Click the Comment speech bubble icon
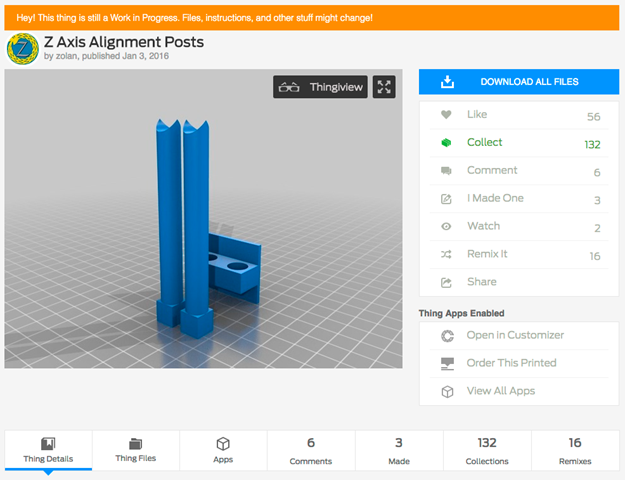The image size is (625, 480). [x=446, y=171]
